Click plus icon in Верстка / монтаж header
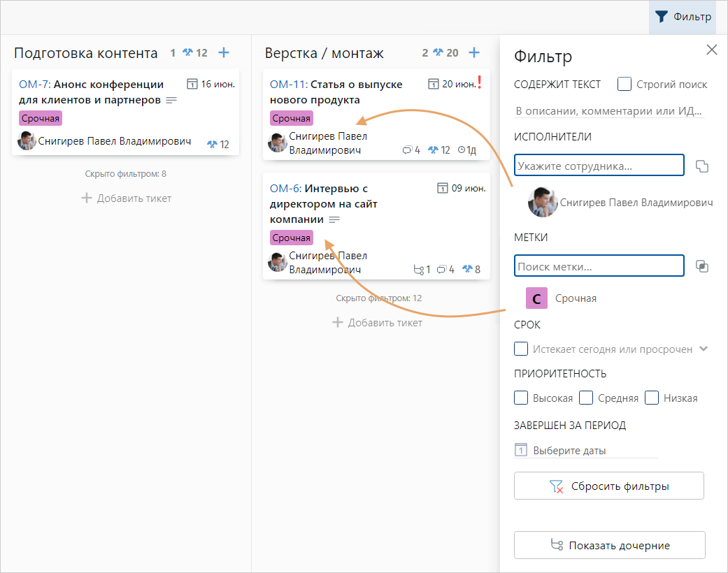Screen dimensions: 728x573 pos(474,52)
